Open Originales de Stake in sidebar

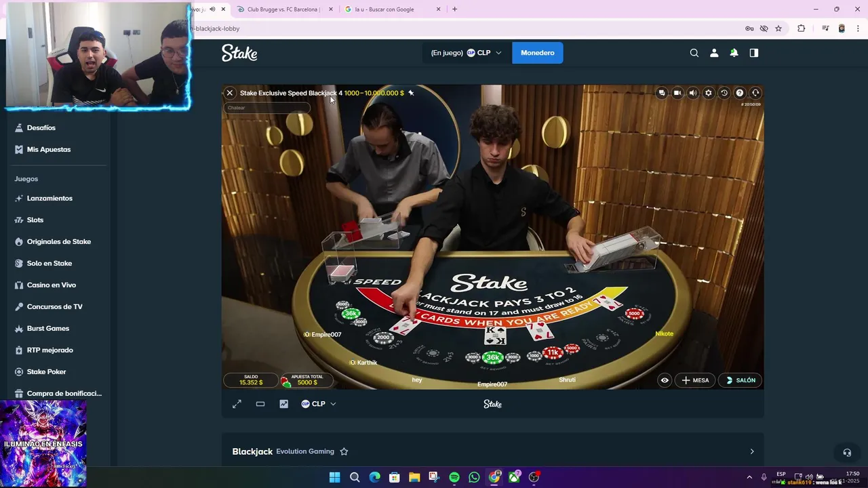click(58, 241)
